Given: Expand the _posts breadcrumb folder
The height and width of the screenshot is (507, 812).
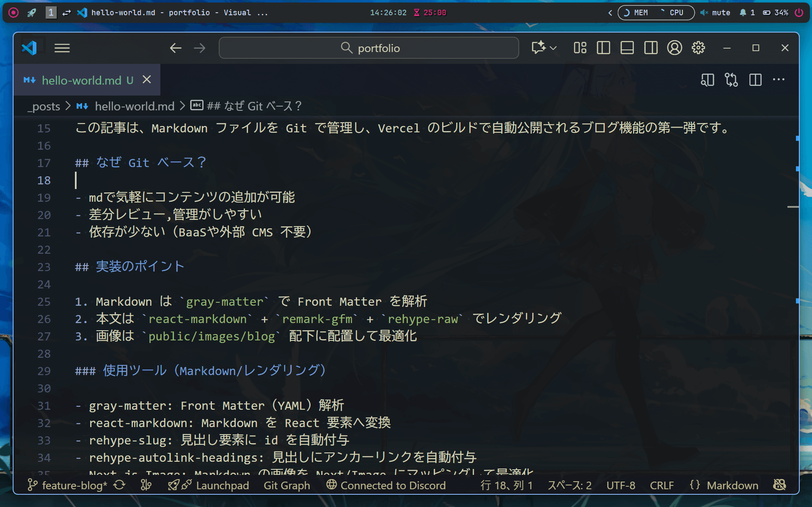Looking at the screenshot, I should 44,106.
